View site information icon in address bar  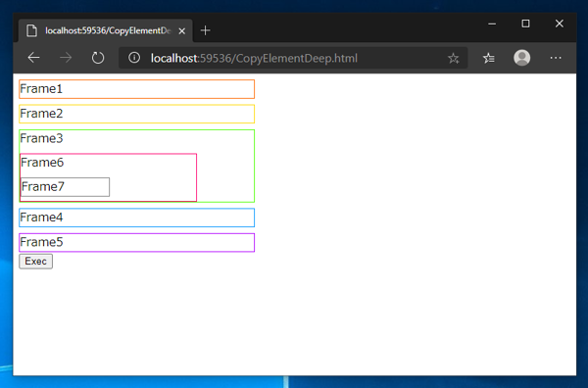[134, 58]
